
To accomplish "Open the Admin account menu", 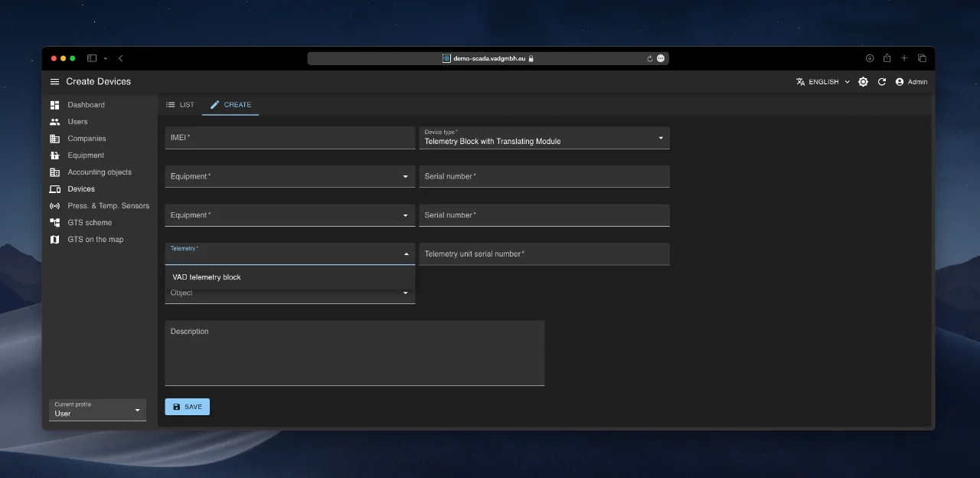I will point(911,82).
